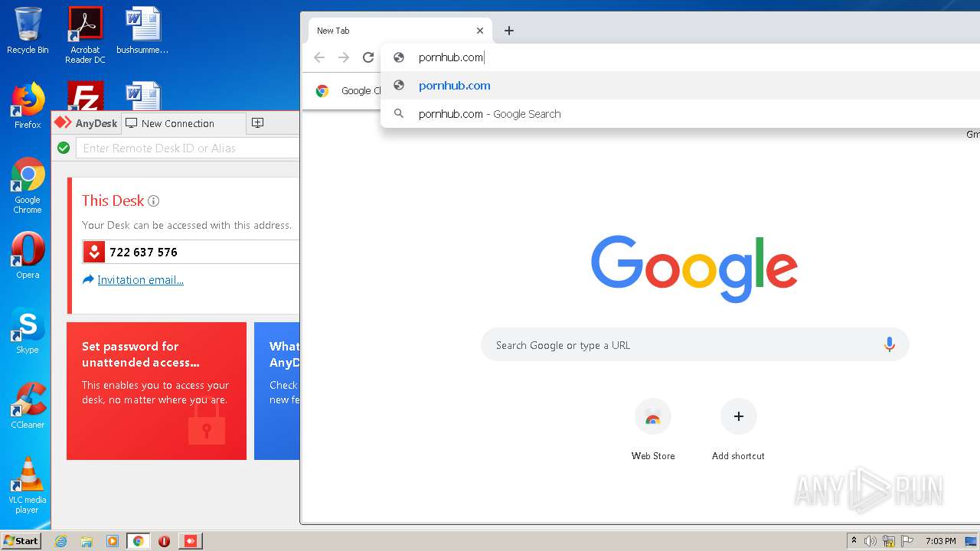Click the Action Center flag icon
980x551 pixels.
click(x=907, y=541)
